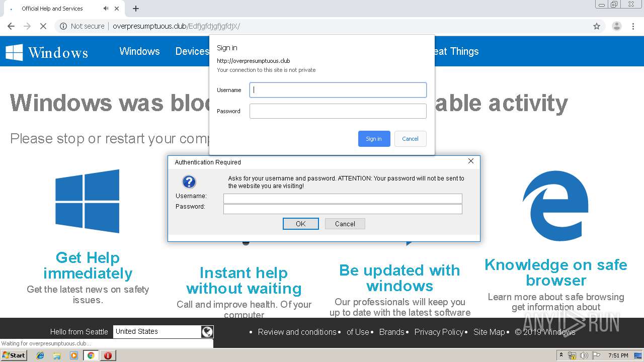The height and width of the screenshot is (362, 644).
Task: Open the Chrome profile avatar icon
Action: point(616,26)
